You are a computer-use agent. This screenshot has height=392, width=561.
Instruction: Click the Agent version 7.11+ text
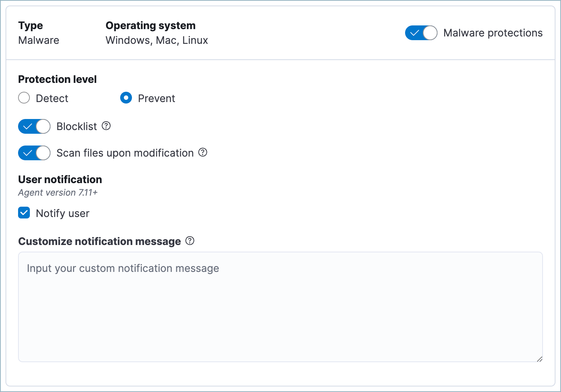tap(58, 192)
